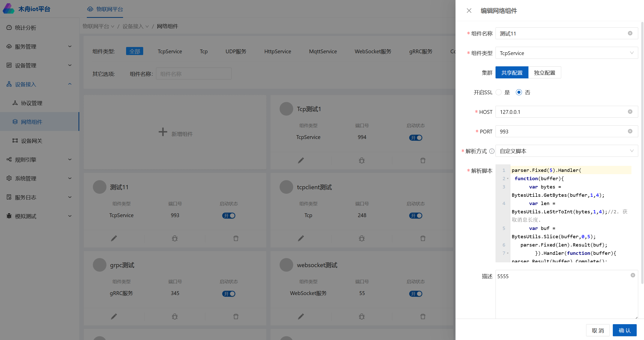
Task: Debug the grpc测试 component
Action: point(175,316)
